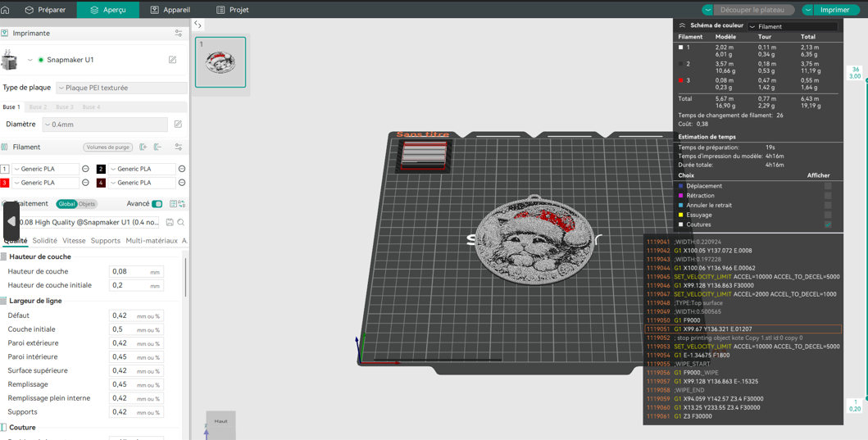Screen dimensions: 868x440
Task: Open filament 2 Generic PLA dropdown
Action: 142,169
